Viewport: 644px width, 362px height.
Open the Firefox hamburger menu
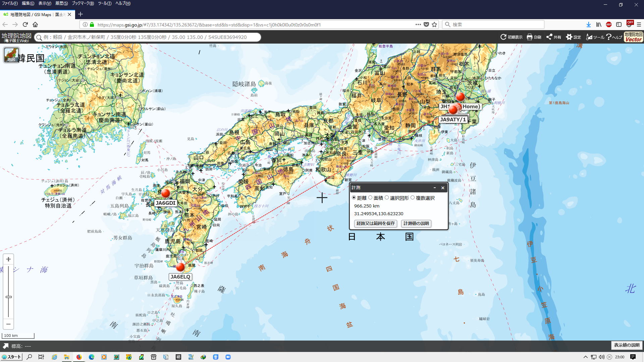pyautogui.click(x=639, y=24)
